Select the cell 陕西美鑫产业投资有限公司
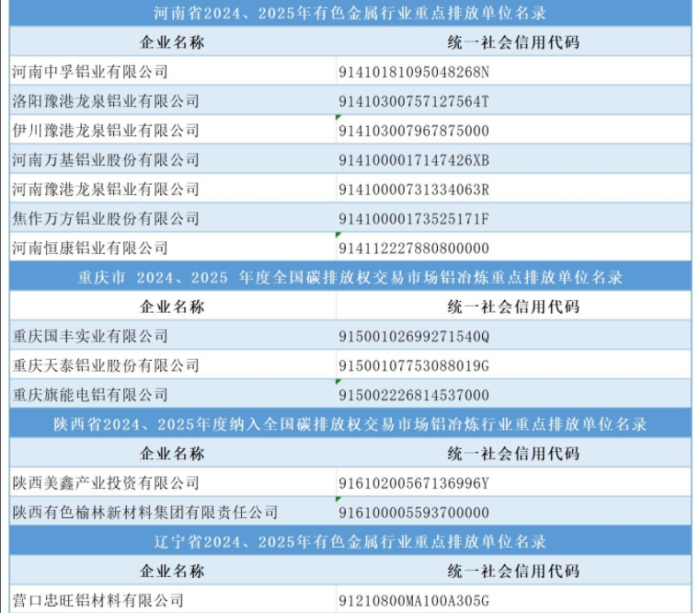This screenshot has height=613, width=700. tap(172, 482)
